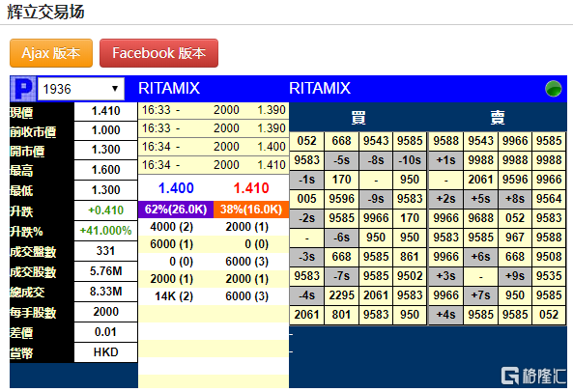Click the blue bid price 1.400

point(176,188)
